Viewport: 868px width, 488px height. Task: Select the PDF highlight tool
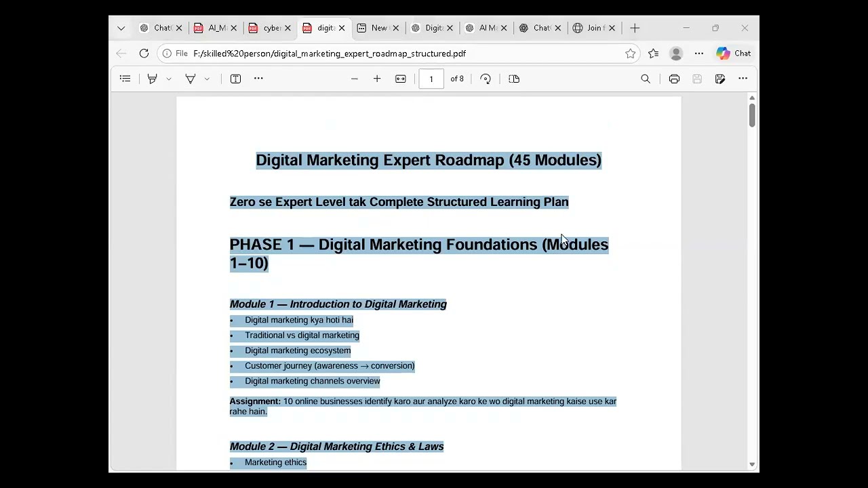point(153,79)
